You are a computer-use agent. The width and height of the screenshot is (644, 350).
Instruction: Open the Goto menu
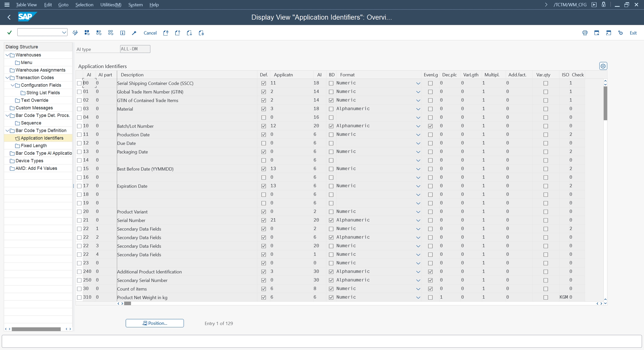pyautogui.click(x=63, y=5)
